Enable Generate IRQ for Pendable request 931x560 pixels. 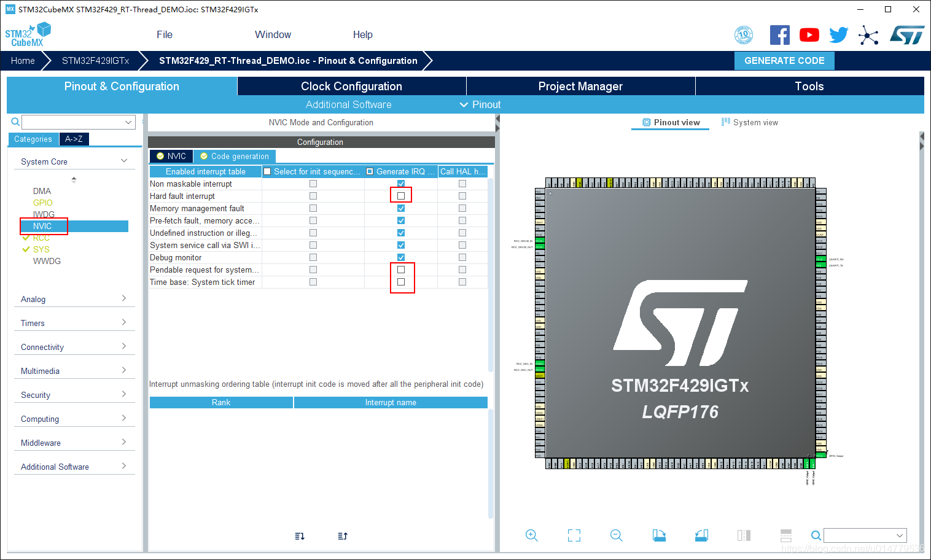click(401, 270)
